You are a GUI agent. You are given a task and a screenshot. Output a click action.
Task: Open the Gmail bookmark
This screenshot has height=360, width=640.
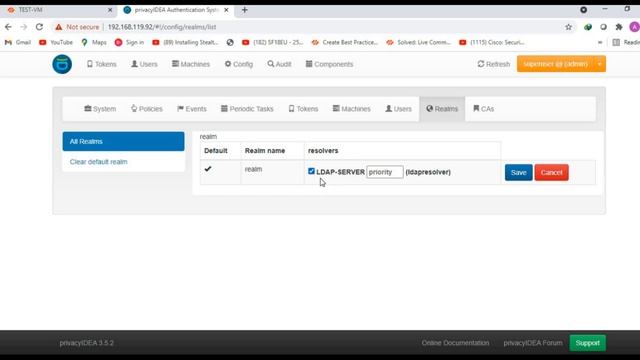coord(18,42)
